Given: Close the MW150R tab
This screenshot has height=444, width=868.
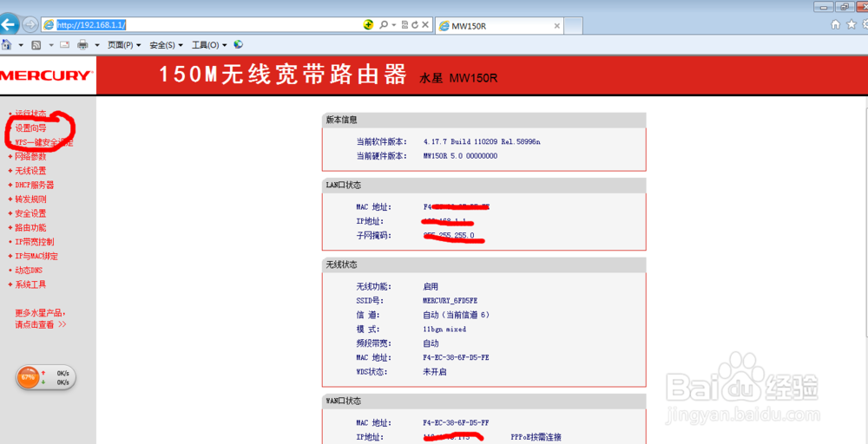Looking at the screenshot, I should point(557,26).
